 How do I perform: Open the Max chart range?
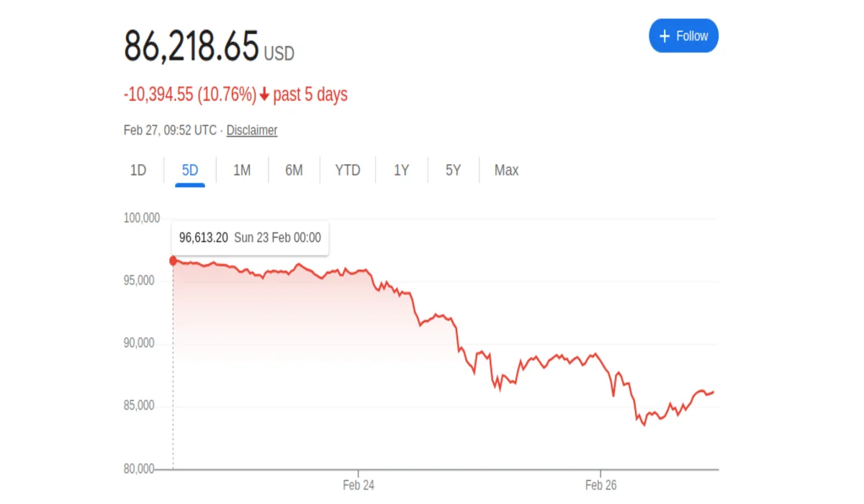point(506,171)
